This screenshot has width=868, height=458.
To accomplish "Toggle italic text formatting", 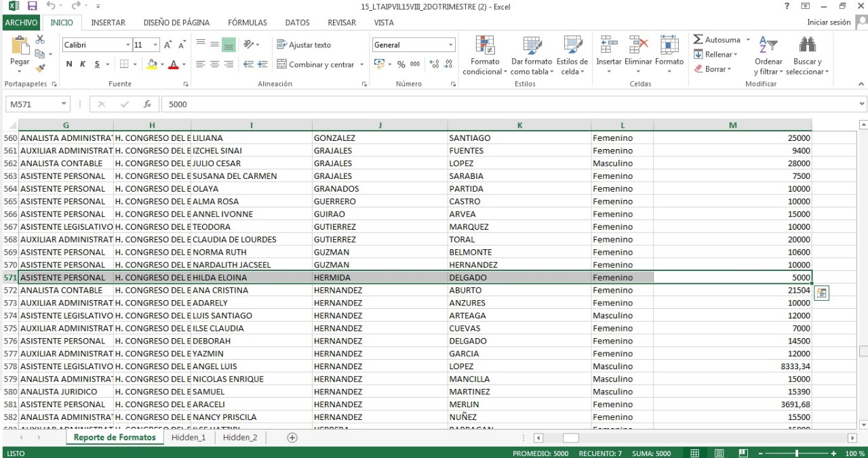I will click(x=83, y=64).
